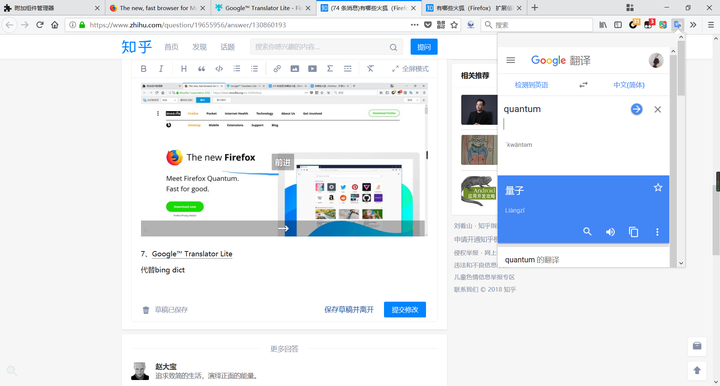Apply heading style with the H icon

(x=184, y=68)
